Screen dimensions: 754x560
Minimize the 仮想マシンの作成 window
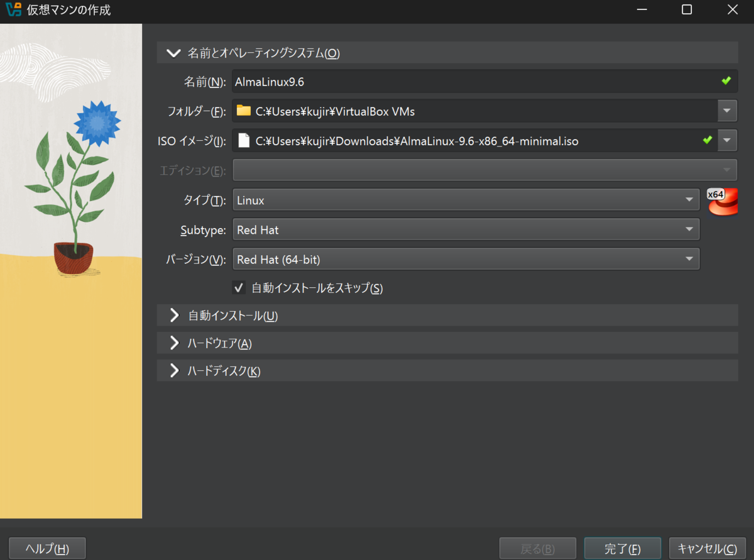(x=642, y=9)
